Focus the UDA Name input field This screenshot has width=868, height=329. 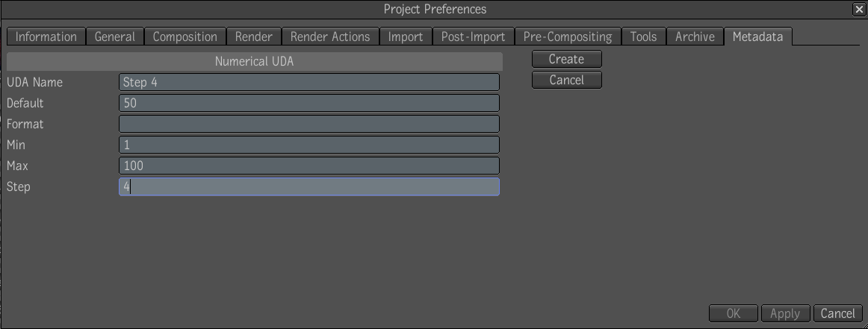(x=309, y=82)
